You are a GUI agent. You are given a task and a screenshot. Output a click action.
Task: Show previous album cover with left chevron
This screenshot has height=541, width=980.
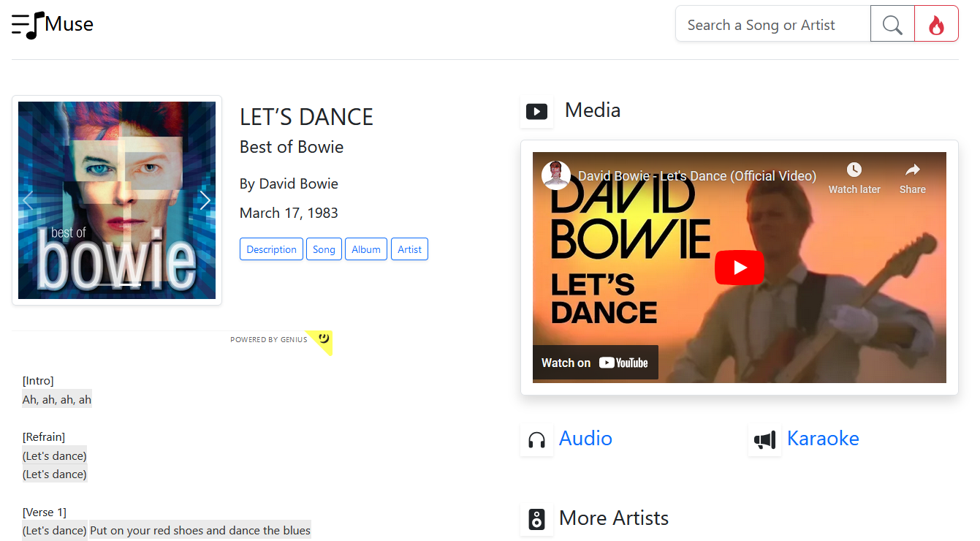(x=29, y=200)
